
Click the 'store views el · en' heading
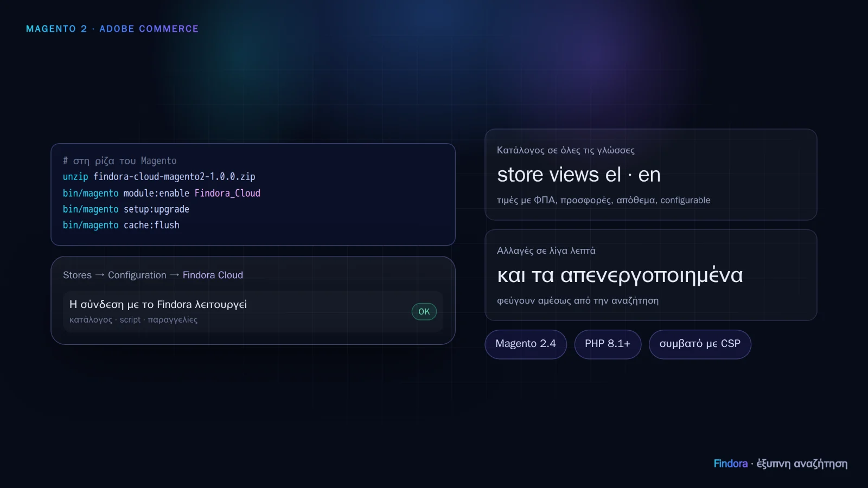(x=579, y=175)
